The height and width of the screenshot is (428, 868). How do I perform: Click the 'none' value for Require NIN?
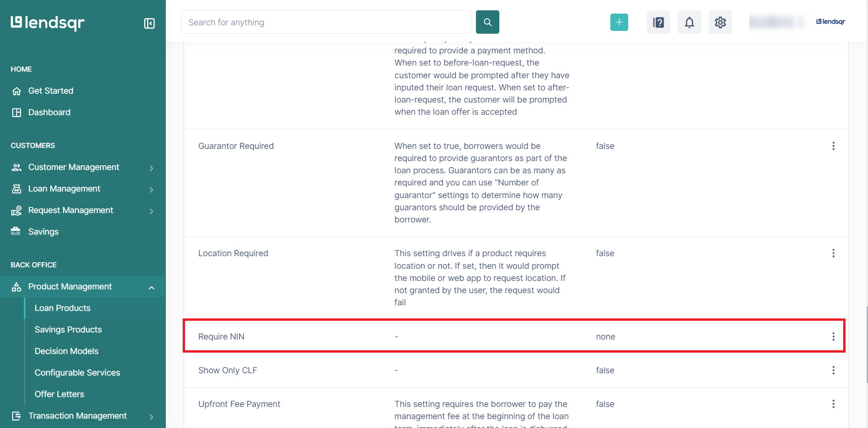tap(605, 337)
